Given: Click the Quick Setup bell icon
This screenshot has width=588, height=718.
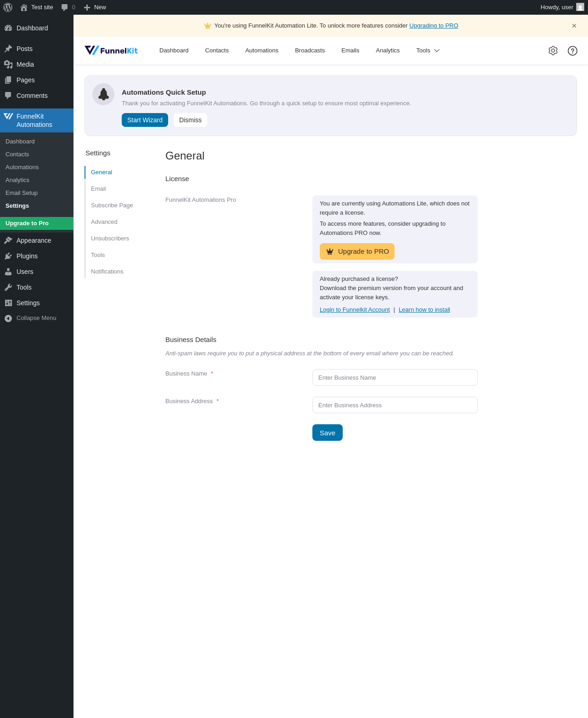Looking at the screenshot, I should [x=103, y=94].
